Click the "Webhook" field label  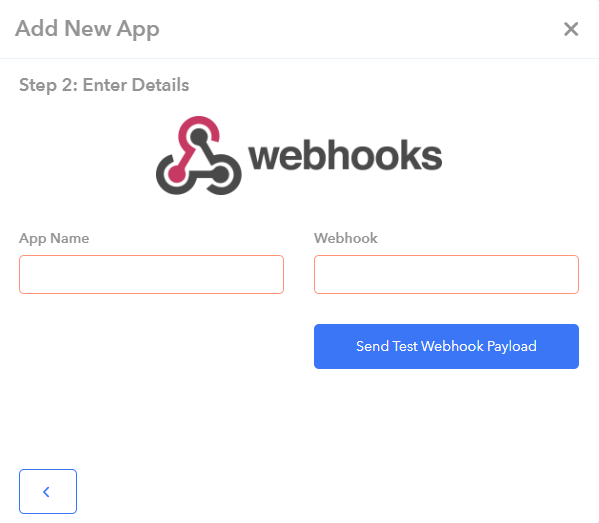[x=346, y=238]
